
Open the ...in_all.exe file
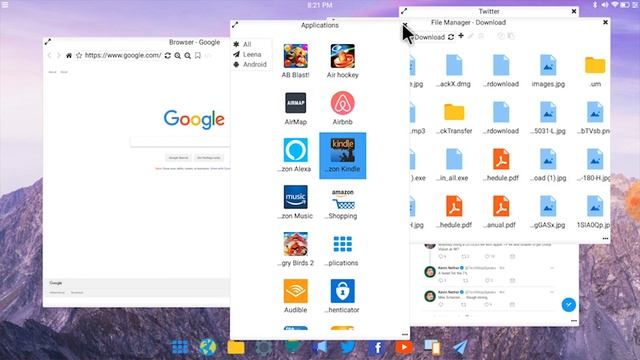pos(454,164)
